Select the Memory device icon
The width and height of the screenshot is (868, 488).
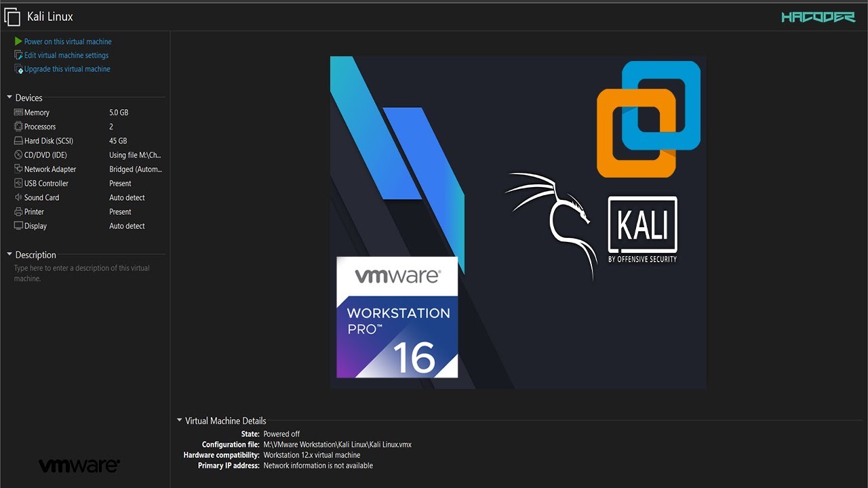tap(18, 113)
